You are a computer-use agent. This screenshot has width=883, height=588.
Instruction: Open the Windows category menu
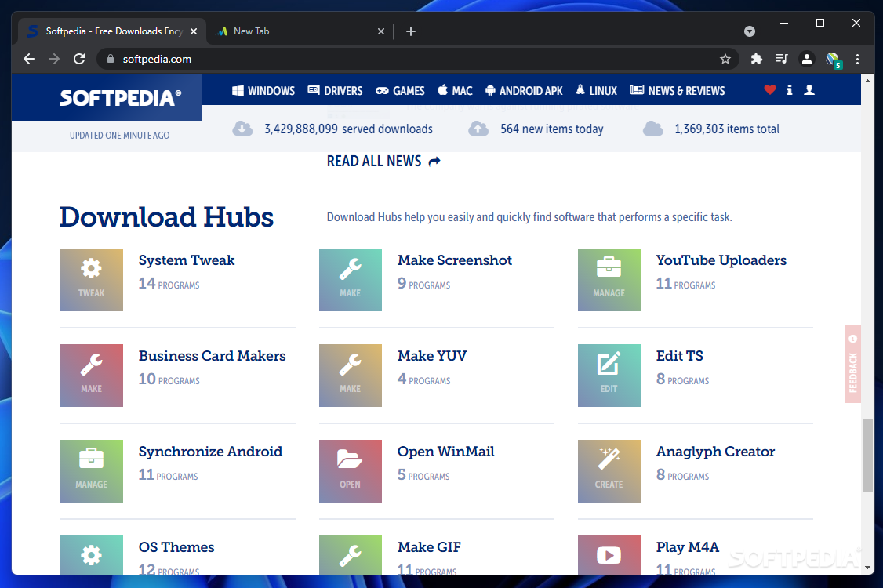pyautogui.click(x=263, y=91)
